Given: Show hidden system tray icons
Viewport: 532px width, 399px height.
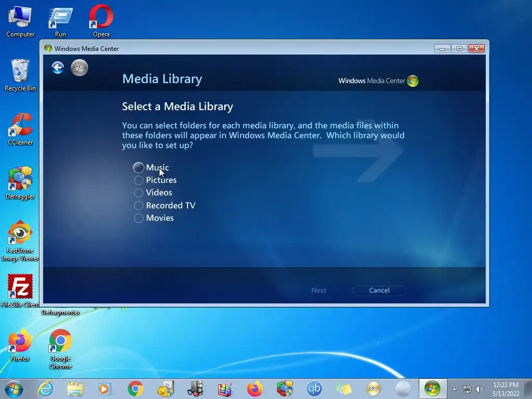Looking at the screenshot, I should coord(454,389).
